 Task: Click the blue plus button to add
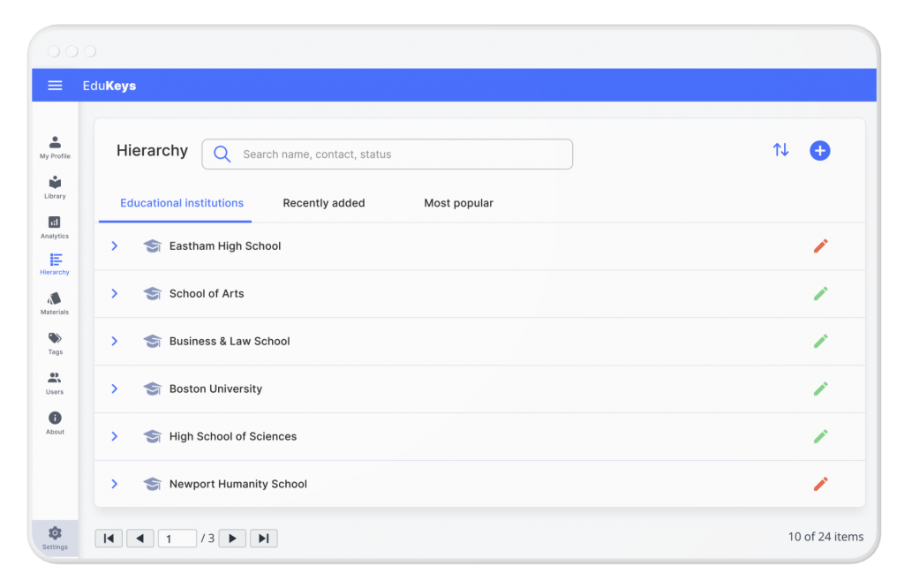[x=819, y=150]
